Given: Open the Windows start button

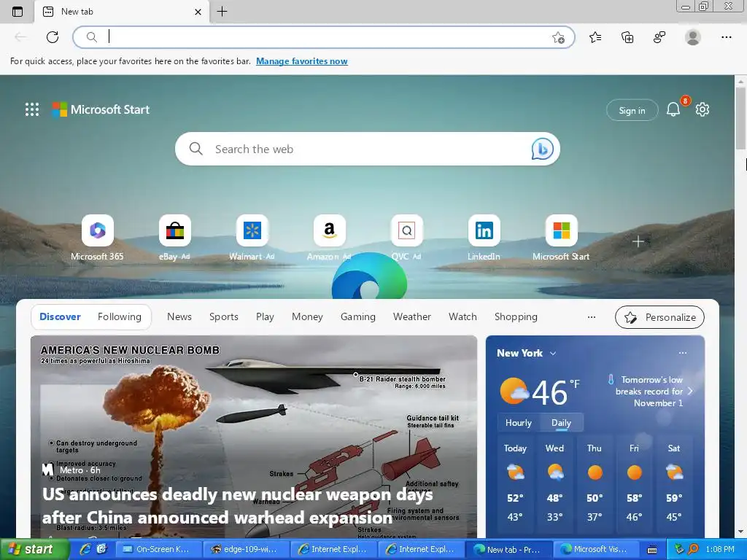Looking at the screenshot, I should (x=34, y=550).
